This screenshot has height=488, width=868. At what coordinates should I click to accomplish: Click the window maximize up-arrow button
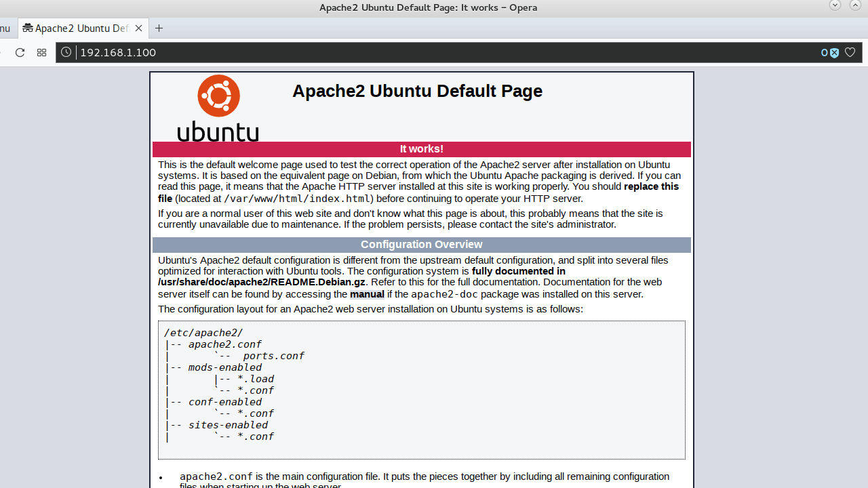point(855,5)
